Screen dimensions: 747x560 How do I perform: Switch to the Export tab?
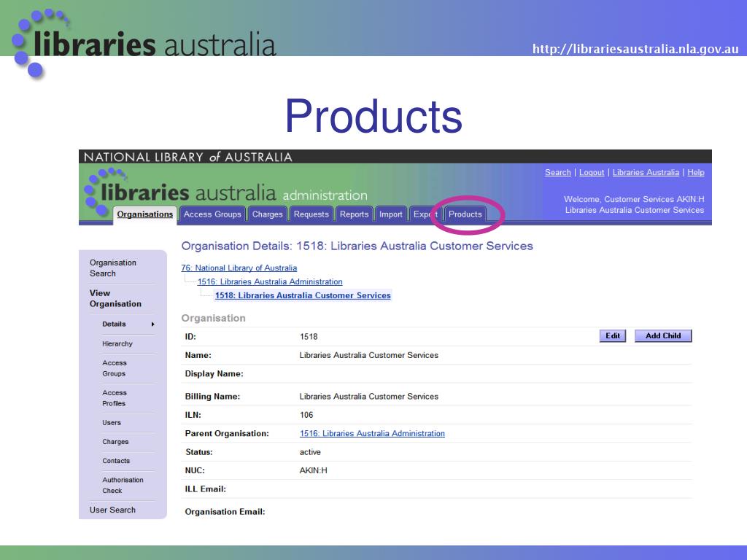tap(425, 214)
